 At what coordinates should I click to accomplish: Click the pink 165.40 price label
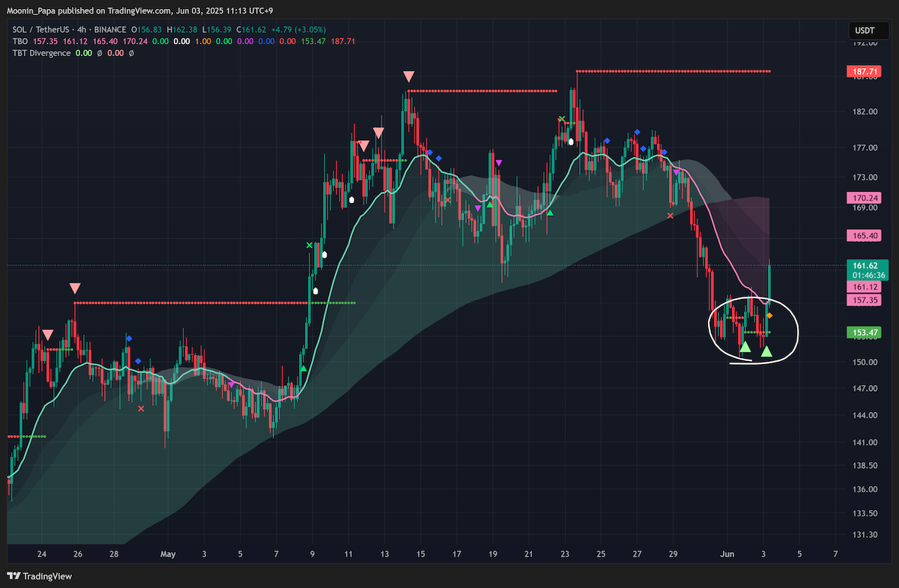863,235
